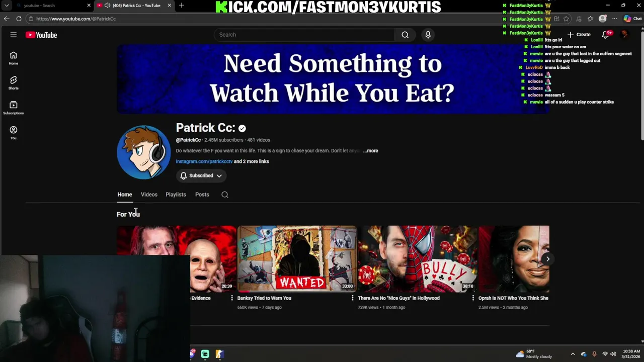The image size is (644, 362).
Task: Open the browser profile icon
Action: [x=603, y=19]
